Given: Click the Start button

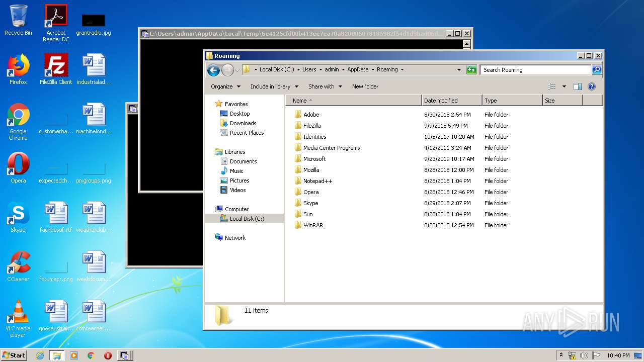Looking at the screenshot, I should (14, 355).
